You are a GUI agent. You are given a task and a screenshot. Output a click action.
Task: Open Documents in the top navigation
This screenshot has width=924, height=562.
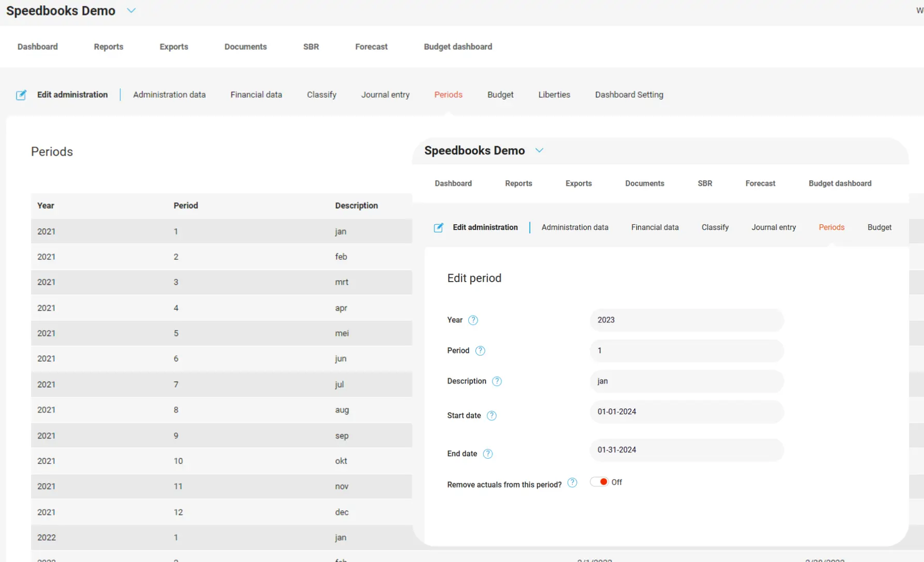[x=245, y=46]
